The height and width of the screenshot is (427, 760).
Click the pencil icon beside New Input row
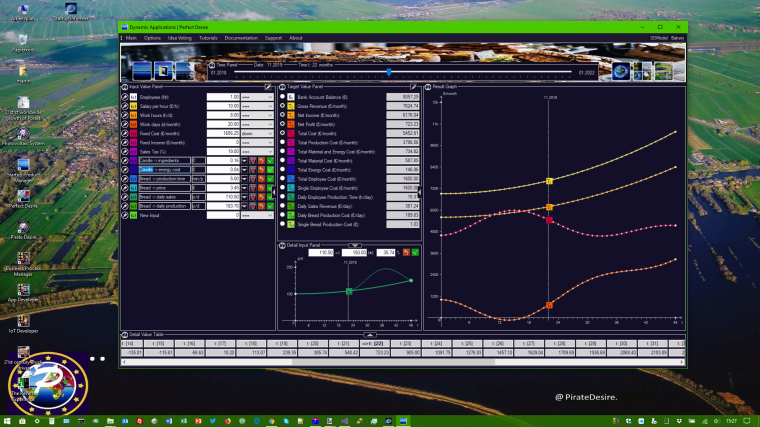coord(125,215)
